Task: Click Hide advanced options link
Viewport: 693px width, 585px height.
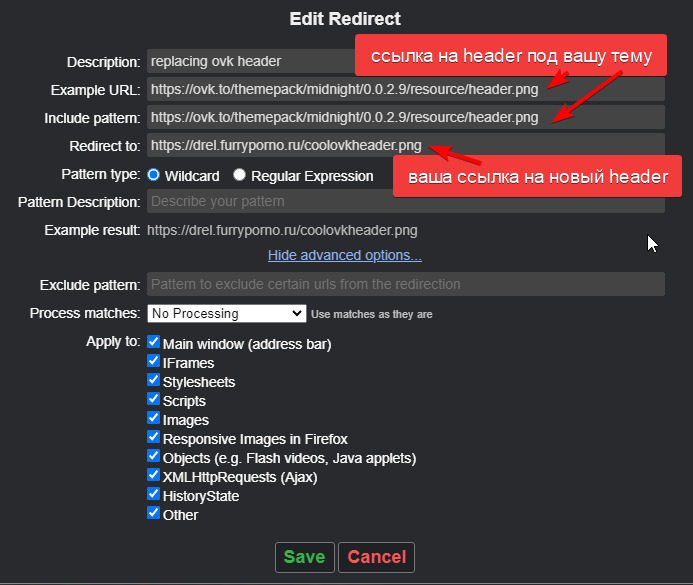Action: tap(344, 255)
